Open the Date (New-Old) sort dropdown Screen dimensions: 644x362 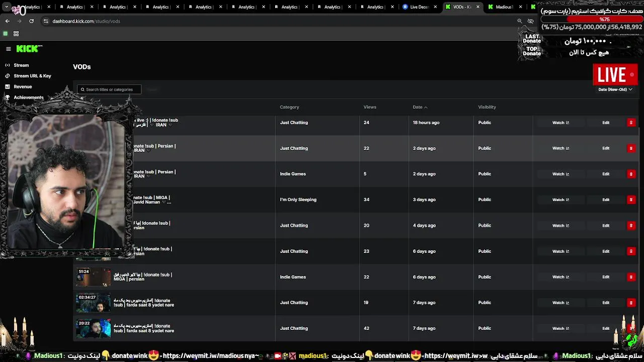point(615,89)
